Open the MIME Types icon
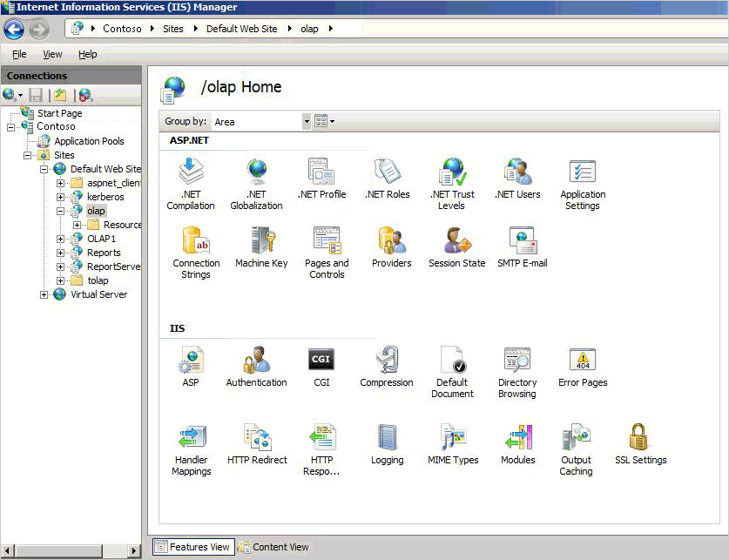 tap(452, 439)
